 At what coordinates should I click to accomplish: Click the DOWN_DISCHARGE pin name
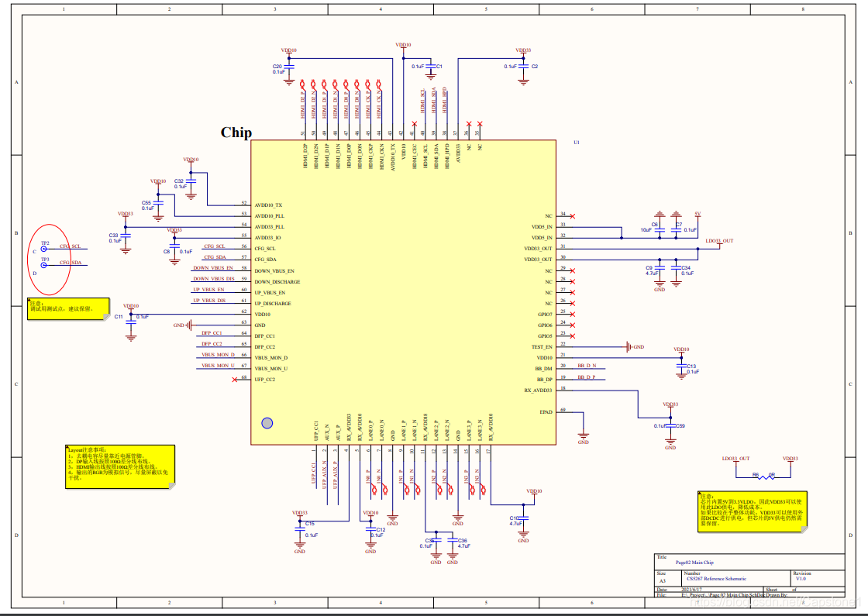(x=277, y=282)
